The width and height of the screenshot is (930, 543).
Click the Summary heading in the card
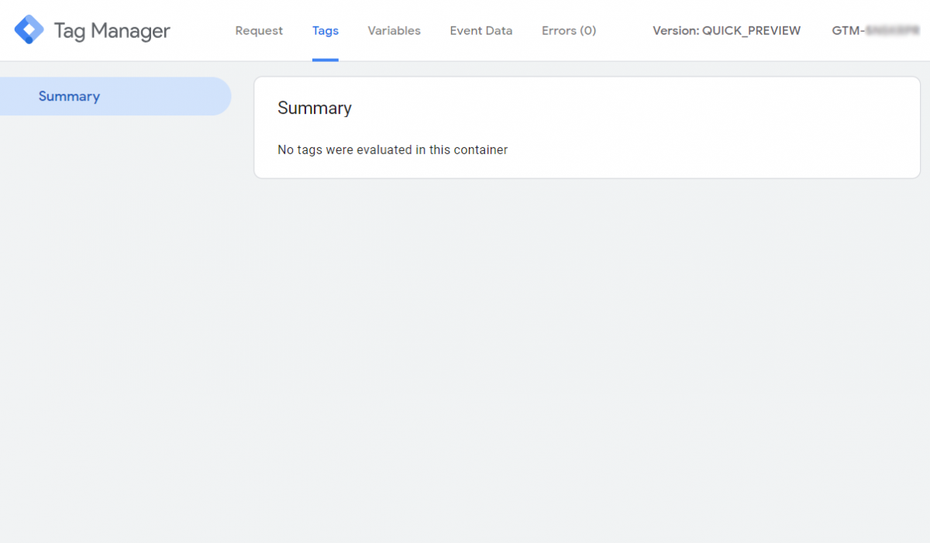click(x=314, y=108)
